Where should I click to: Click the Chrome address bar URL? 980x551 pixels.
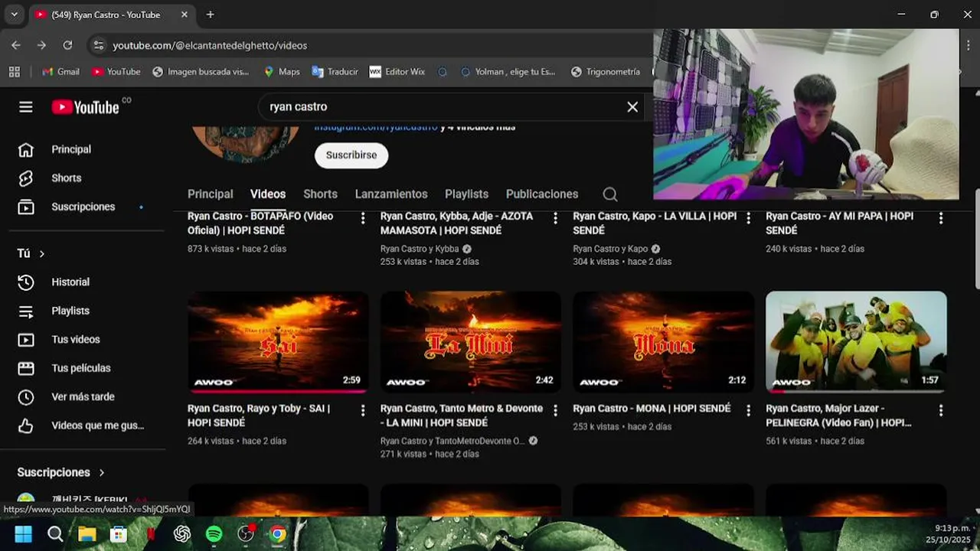(x=210, y=45)
